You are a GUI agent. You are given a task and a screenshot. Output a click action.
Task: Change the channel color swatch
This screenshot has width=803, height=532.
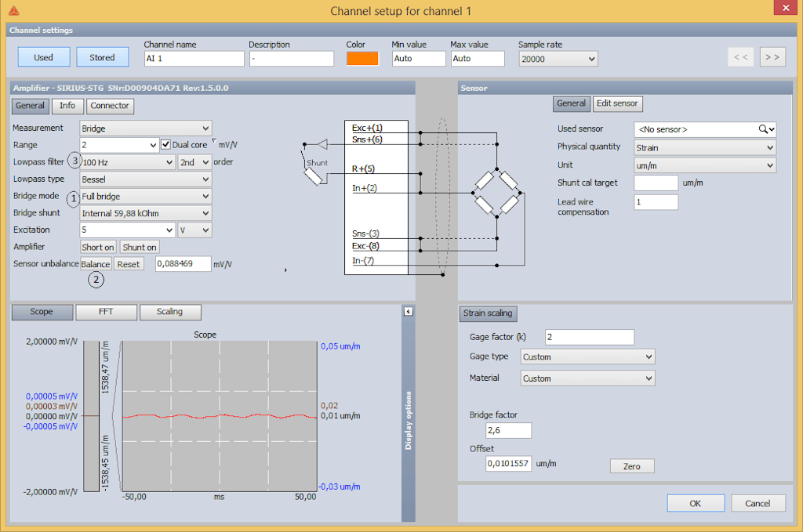click(363, 58)
